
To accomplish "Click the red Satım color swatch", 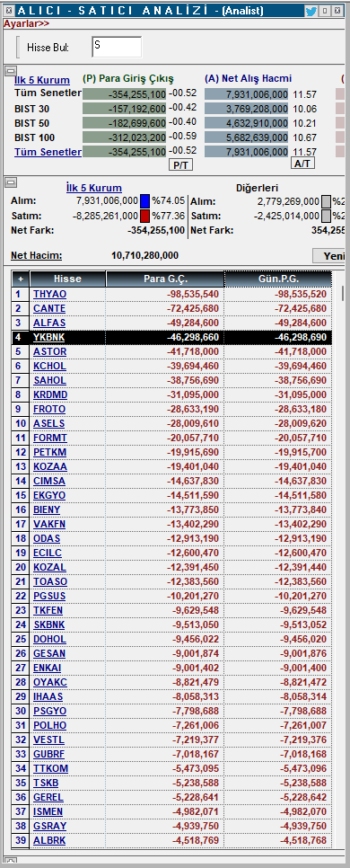I will pos(144,216).
